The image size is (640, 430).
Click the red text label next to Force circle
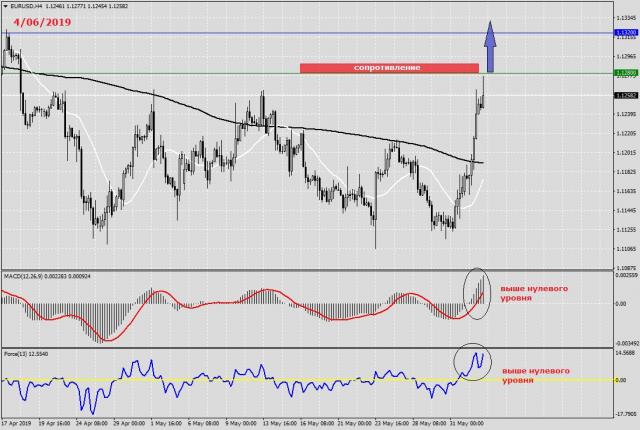point(535,375)
